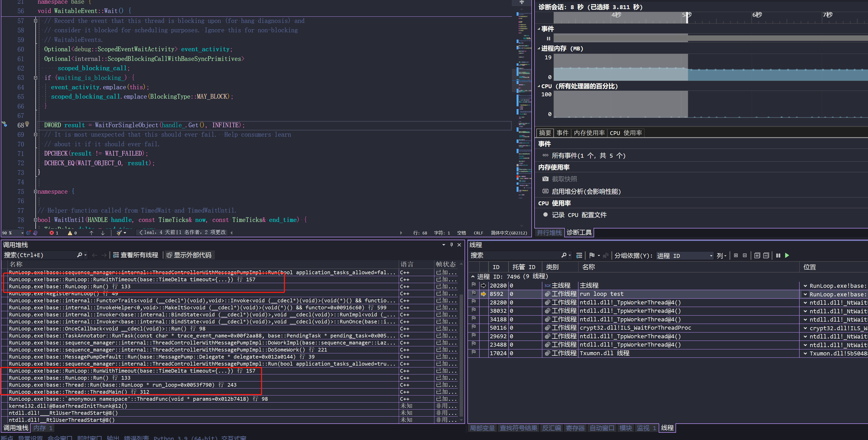The width and height of the screenshot is (868, 440).
Task: Freeze threads with pause icon
Action: point(778,255)
